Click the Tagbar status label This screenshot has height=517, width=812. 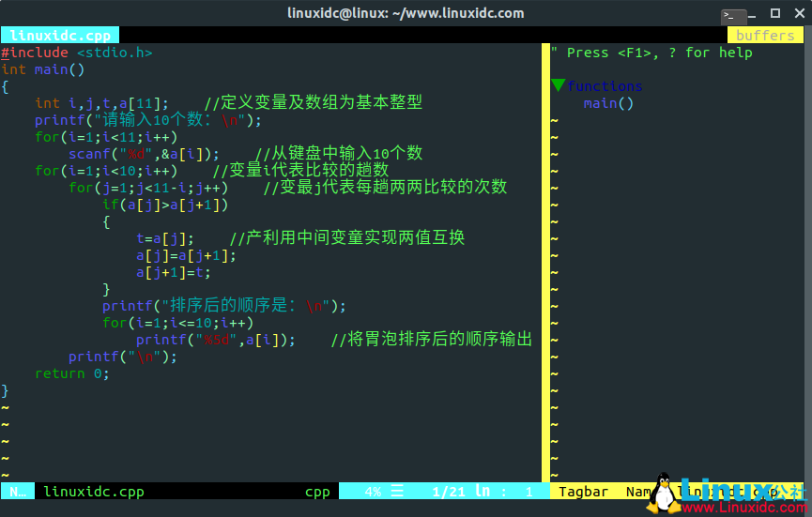(583, 491)
